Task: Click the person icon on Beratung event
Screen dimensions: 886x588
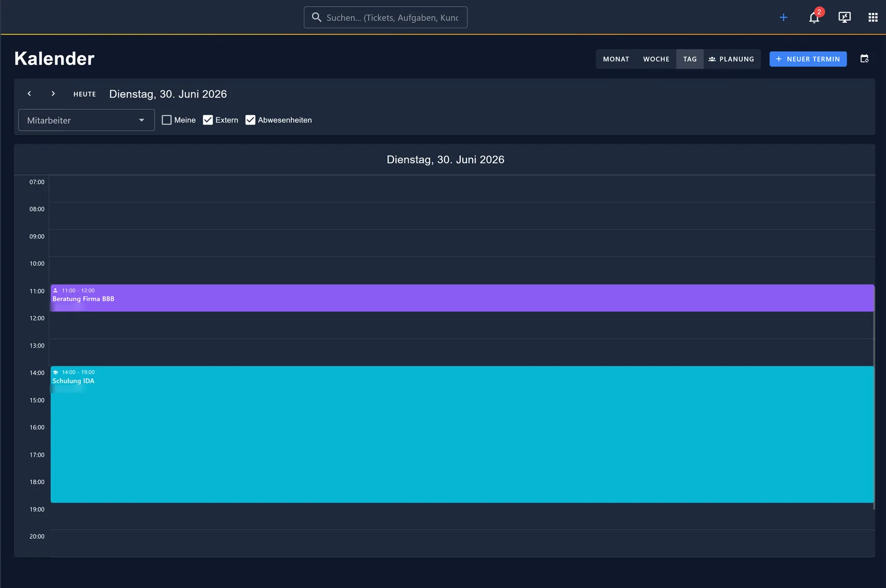Action: [x=56, y=290]
